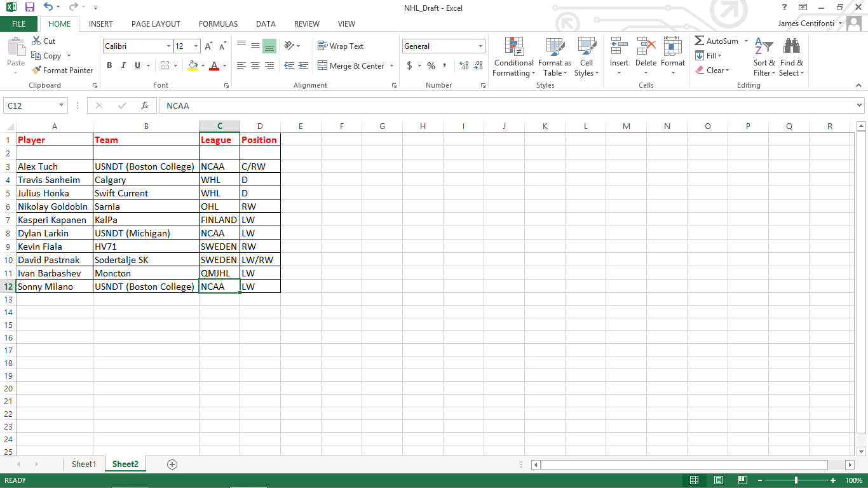The height and width of the screenshot is (488, 868).
Task: Add a new sheet with plus icon
Action: tap(172, 464)
